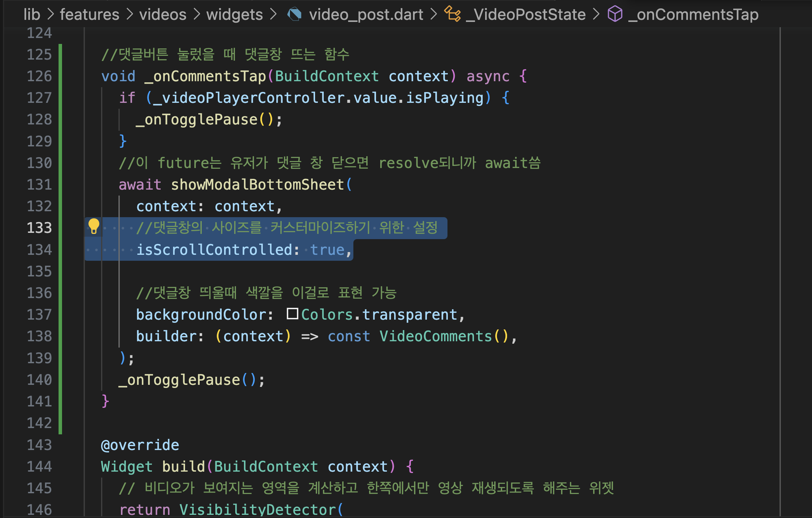Viewport: 812px width, 518px height.
Task: Click 'async' keyword on line 126
Action: (x=488, y=76)
